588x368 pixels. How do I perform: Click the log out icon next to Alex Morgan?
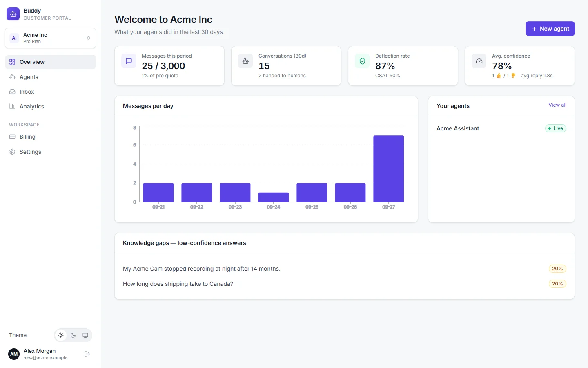[x=87, y=354]
